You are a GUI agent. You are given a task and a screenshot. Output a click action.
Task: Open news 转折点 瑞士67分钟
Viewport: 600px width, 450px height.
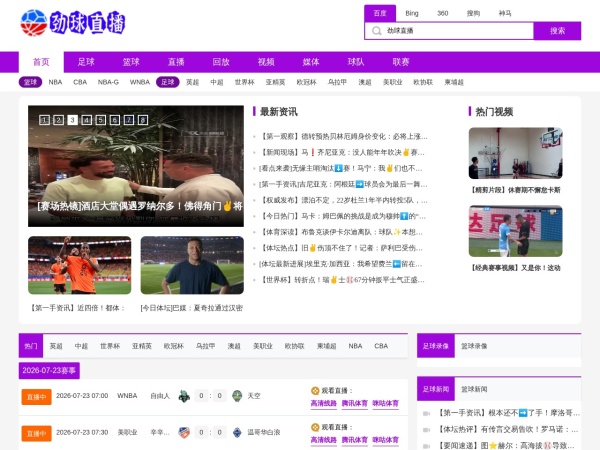tap(342, 280)
